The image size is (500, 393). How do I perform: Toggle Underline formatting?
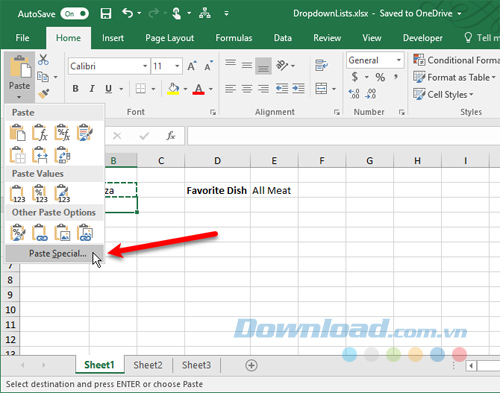(x=108, y=89)
